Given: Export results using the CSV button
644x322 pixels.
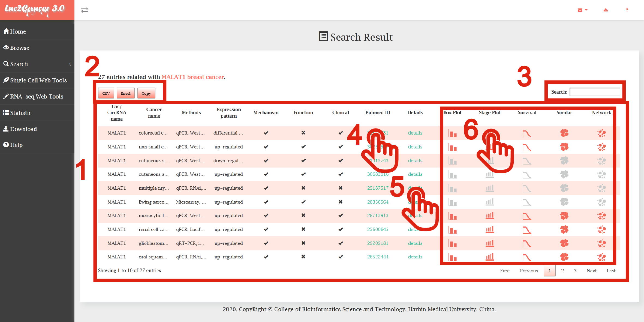Looking at the screenshot, I should click(106, 93).
